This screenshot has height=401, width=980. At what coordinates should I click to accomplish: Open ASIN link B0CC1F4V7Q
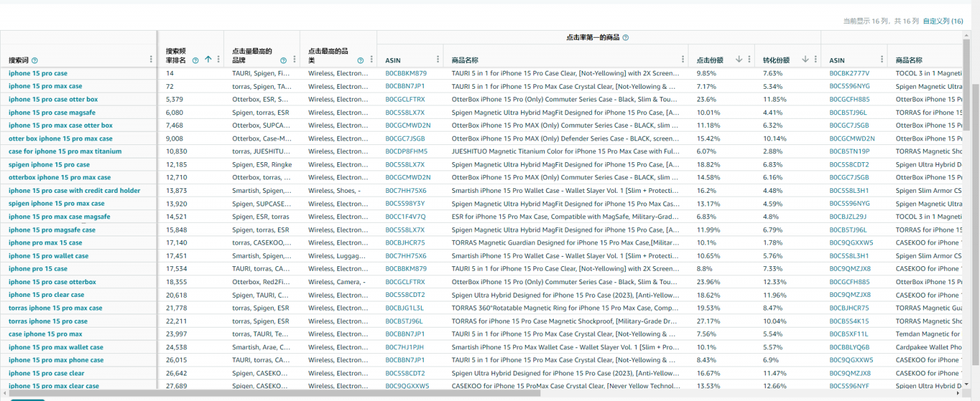click(x=405, y=216)
